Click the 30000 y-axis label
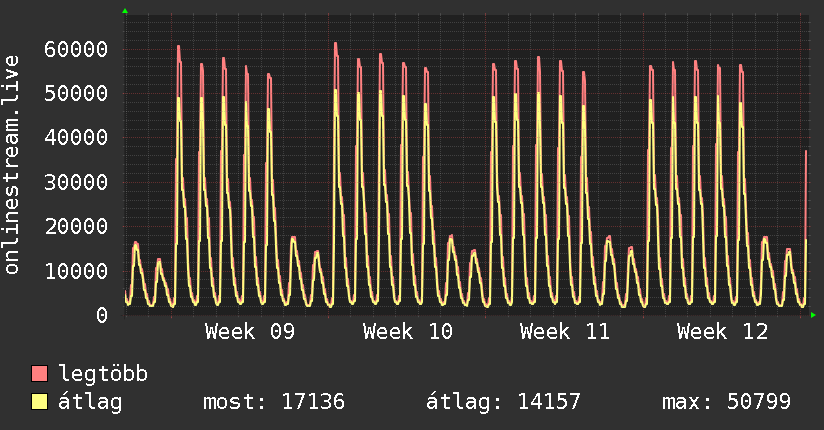The height and width of the screenshot is (430, 824). click(76, 182)
